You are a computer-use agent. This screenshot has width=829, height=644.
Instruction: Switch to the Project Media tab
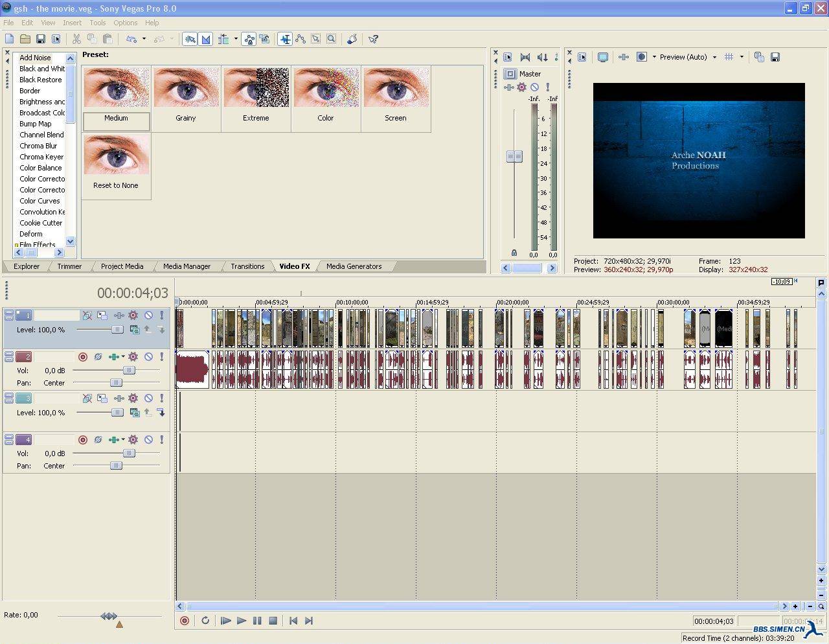pos(122,266)
